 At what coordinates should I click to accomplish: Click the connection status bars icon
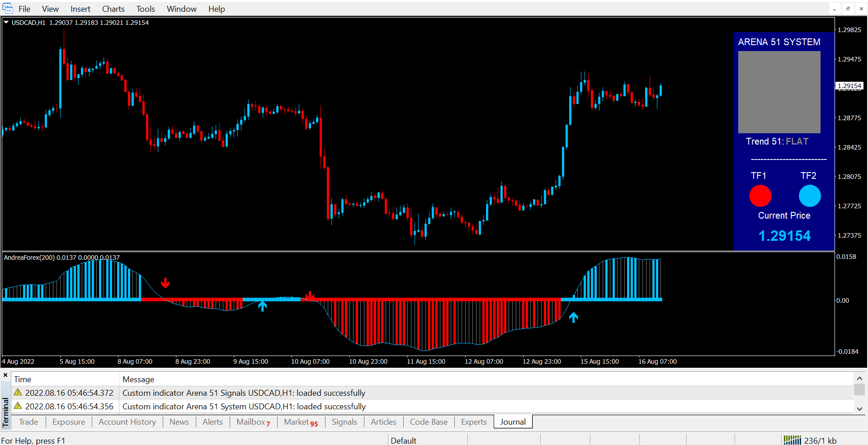[792, 440]
